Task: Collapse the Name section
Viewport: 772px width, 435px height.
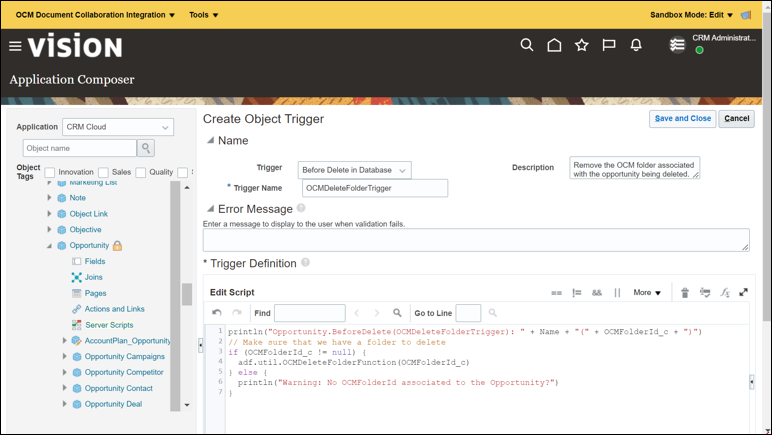Action: click(210, 140)
